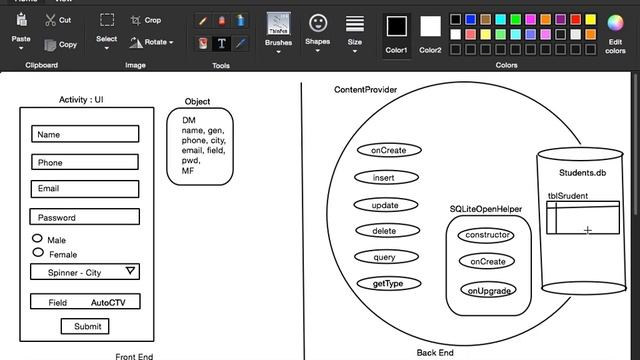Pick the brown palette swatch
Screen dimensions: 640x360
[x=485, y=19]
